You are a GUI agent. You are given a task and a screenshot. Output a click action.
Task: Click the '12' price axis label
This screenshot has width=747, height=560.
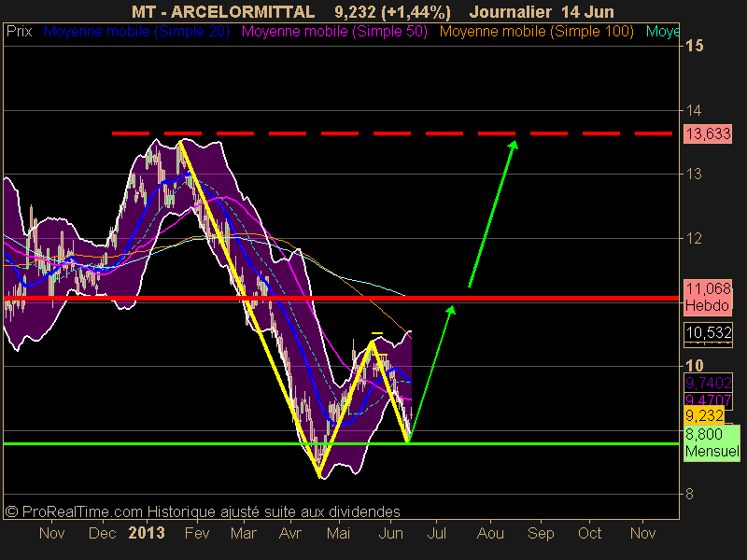point(694,238)
